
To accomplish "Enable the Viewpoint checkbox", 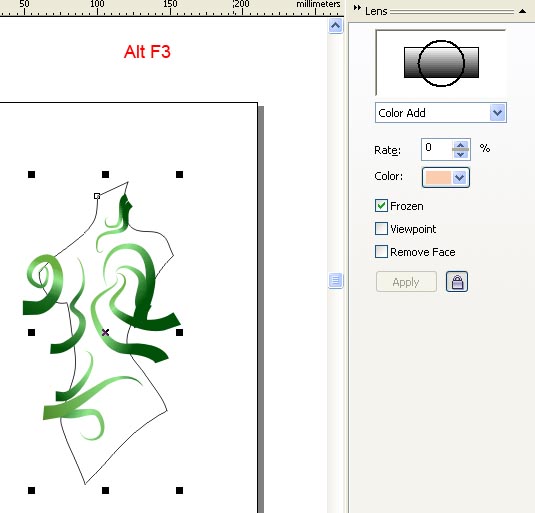I will click(x=381, y=229).
